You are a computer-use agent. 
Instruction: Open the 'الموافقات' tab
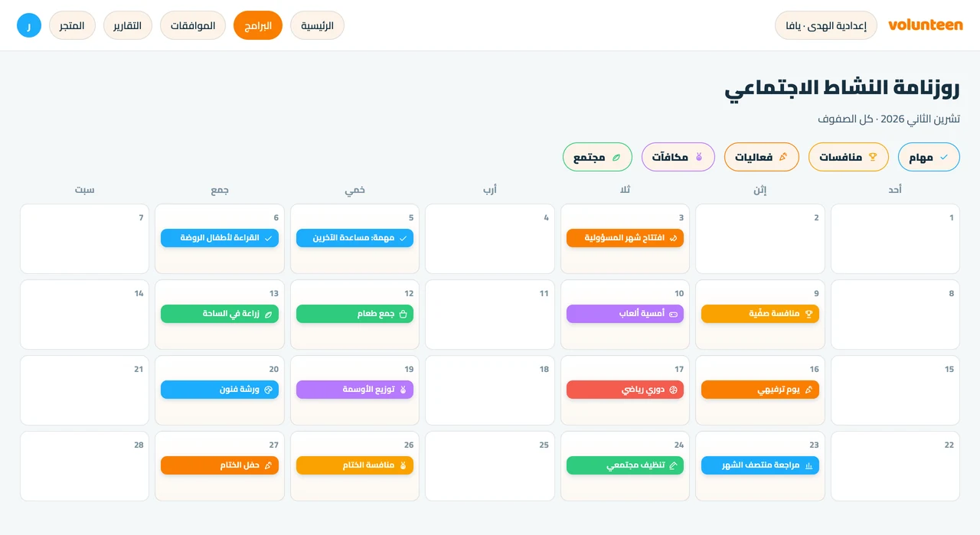[193, 25]
